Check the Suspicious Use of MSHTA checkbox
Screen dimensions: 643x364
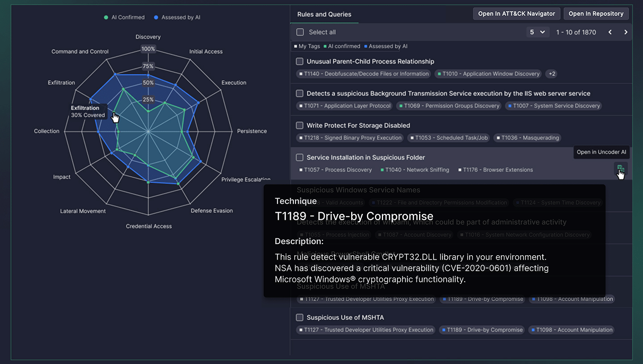click(x=300, y=317)
